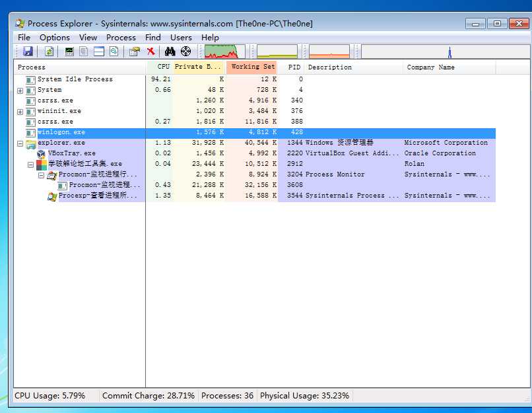
Task: Click the Microsoft Corporation company cell
Action: [446, 143]
